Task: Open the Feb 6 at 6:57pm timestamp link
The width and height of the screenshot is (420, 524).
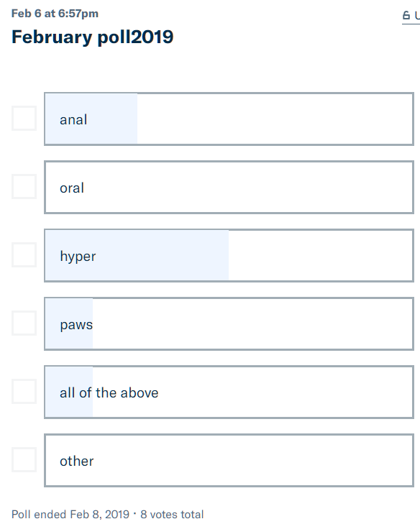Action: (x=55, y=14)
